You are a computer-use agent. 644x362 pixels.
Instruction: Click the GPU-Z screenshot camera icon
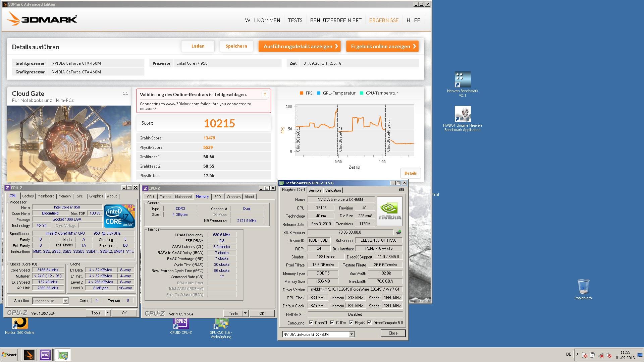click(x=401, y=190)
